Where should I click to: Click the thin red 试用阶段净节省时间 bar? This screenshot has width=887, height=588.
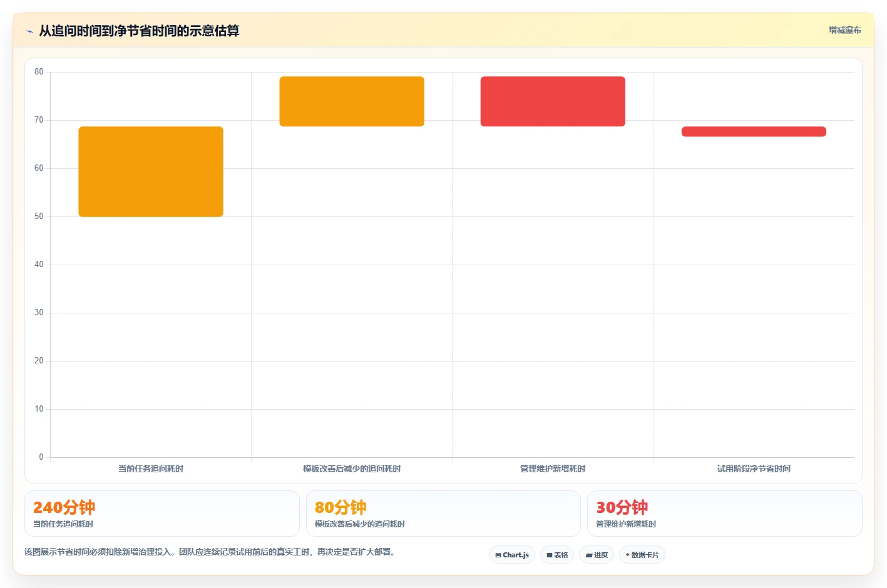pos(754,131)
